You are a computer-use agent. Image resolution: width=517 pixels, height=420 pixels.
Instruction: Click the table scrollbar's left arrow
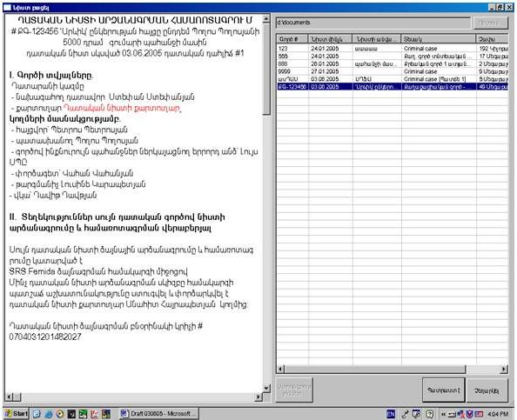[280, 370]
